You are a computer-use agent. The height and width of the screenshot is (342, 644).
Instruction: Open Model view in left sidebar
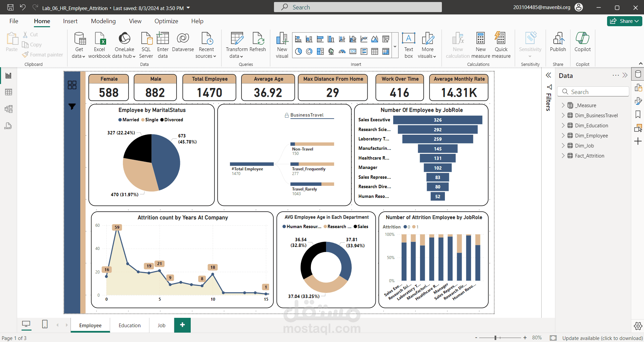pos(8,109)
